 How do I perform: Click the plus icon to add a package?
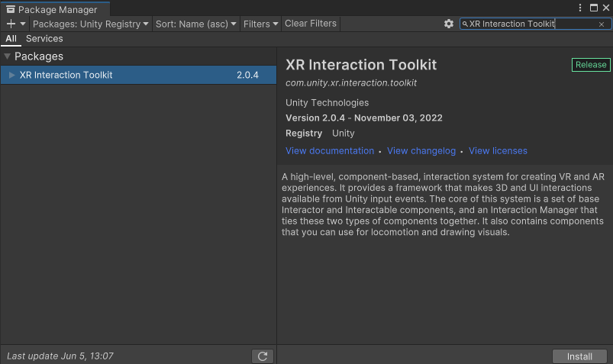tap(11, 24)
